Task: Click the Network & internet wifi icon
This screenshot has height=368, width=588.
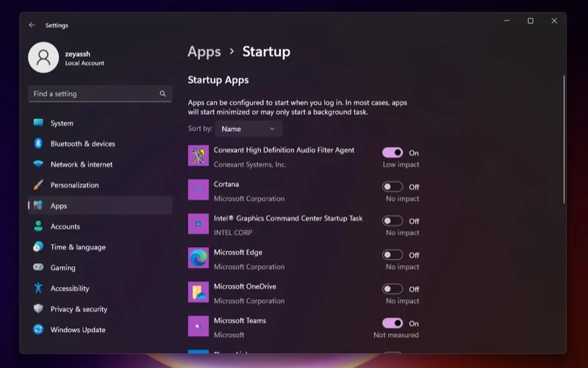Action: (38, 164)
